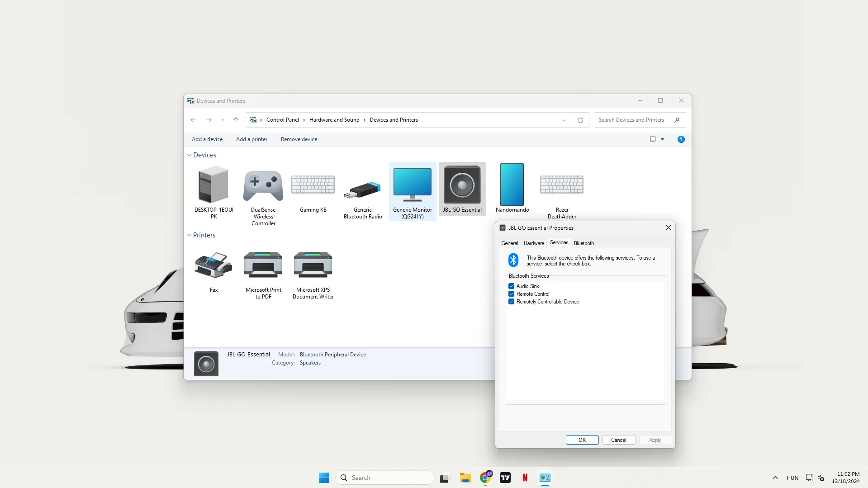Image resolution: width=868 pixels, height=488 pixels.
Task: Uncheck the Audio Sink service checkbox
Action: pos(511,286)
